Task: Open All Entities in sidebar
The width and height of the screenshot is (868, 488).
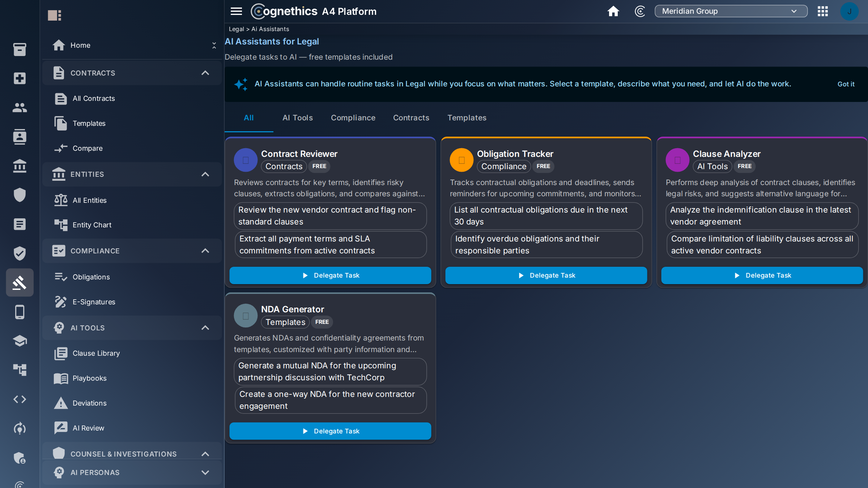Action: coord(132,200)
